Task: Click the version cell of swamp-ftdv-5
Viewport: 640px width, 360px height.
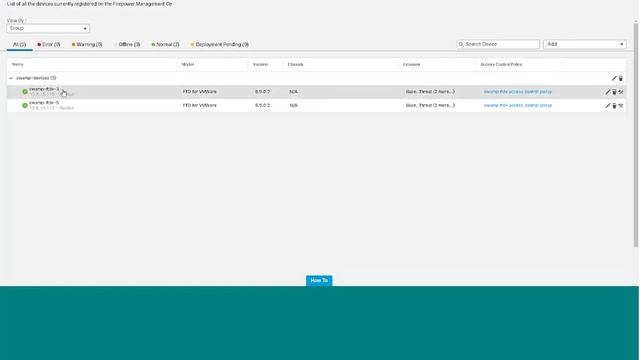Action: click(262, 105)
